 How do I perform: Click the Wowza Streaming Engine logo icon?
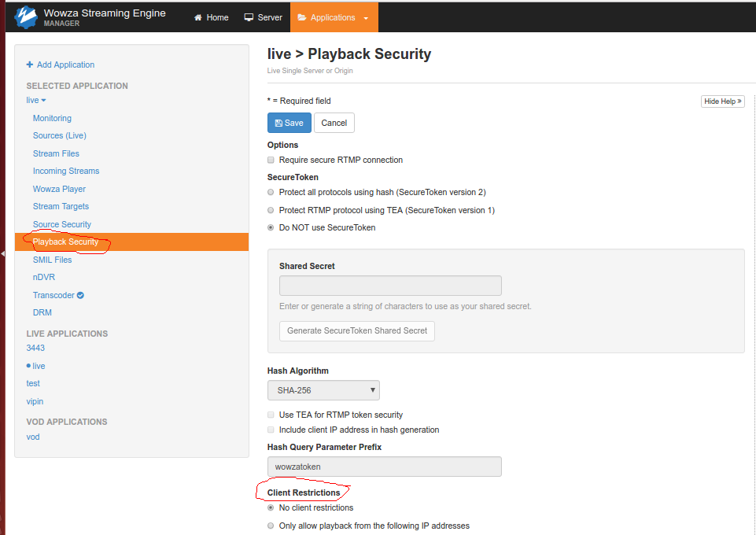(x=26, y=17)
